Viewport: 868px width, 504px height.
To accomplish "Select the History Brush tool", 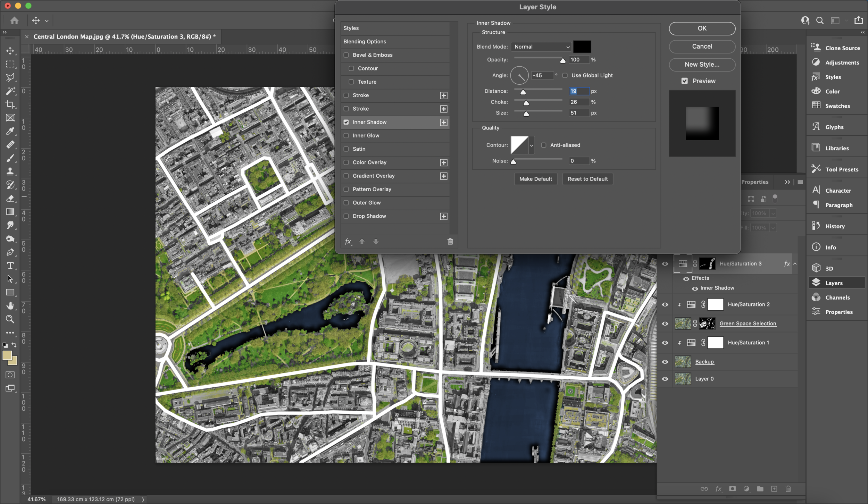I will (x=10, y=185).
